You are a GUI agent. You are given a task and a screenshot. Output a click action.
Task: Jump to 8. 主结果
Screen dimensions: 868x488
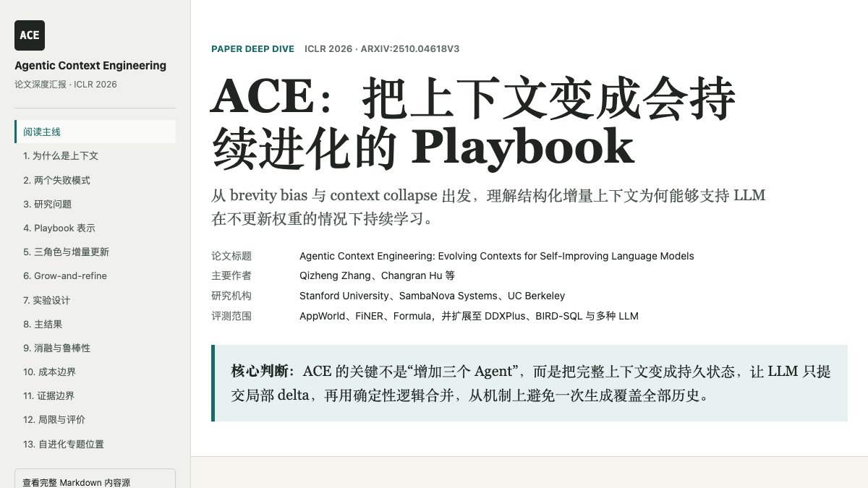coord(95,324)
